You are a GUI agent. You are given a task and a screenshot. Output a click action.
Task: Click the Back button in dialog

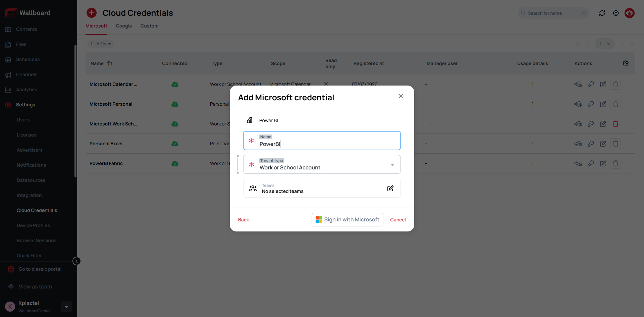pos(244,220)
